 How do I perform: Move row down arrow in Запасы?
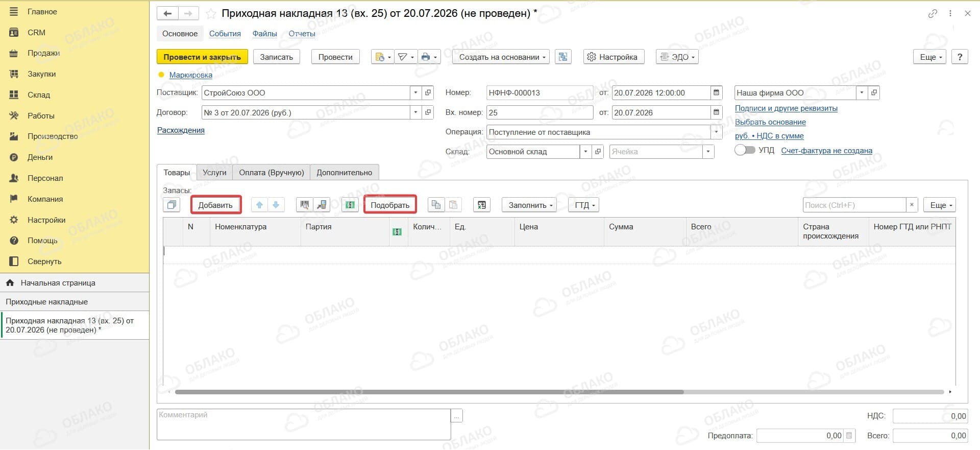click(x=276, y=205)
